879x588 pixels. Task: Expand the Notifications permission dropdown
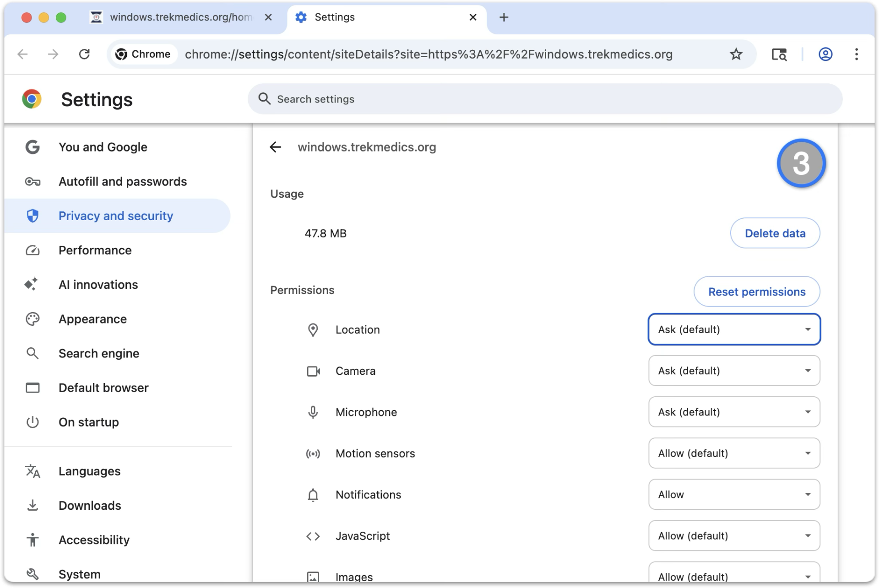pyautogui.click(x=734, y=494)
